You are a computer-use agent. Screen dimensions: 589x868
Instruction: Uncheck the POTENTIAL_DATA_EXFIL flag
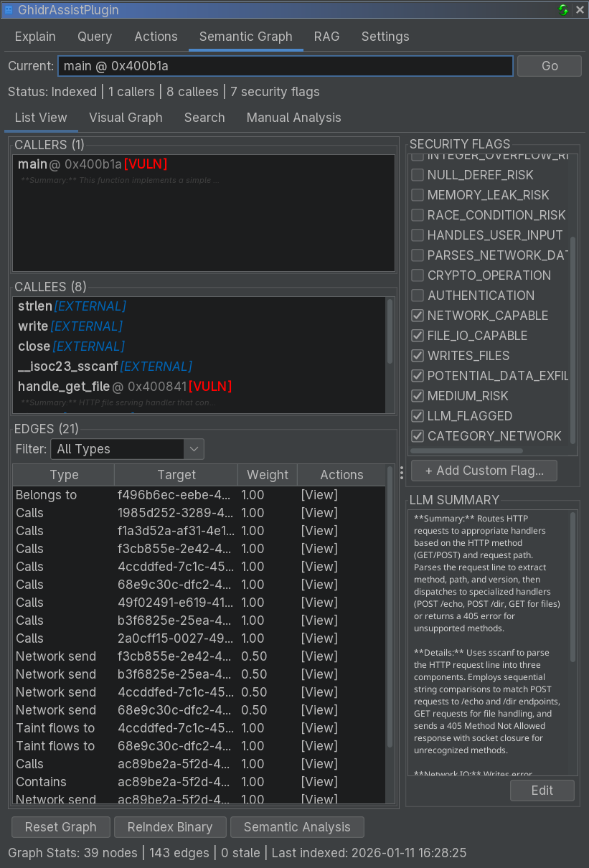pyautogui.click(x=418, y=376)
